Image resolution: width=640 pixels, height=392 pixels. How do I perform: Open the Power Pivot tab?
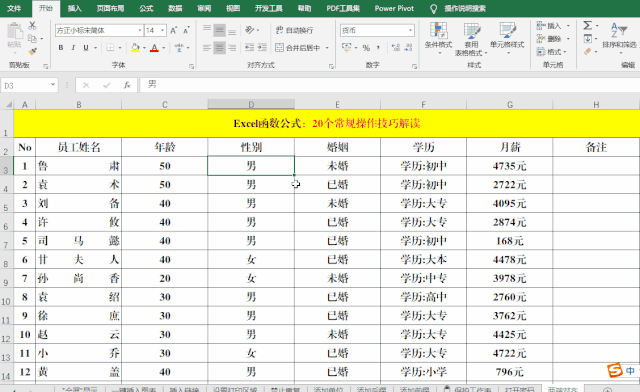click(394, 8)
